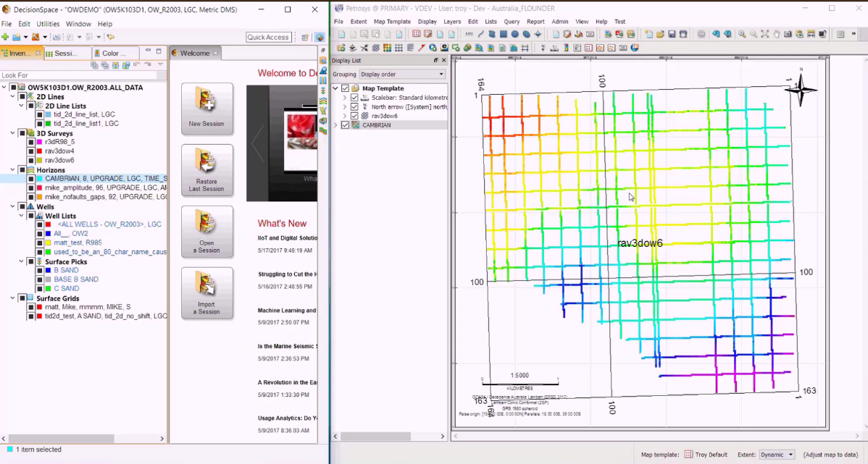The image size is (868, 464).
Task: Click the globe with plus icon
Action: coord(433,48)
